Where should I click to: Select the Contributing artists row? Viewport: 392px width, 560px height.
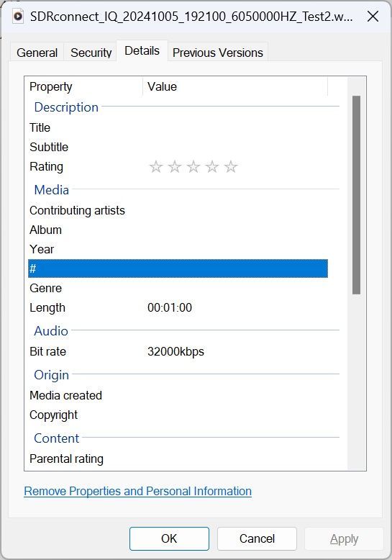[x=178, y=210]
